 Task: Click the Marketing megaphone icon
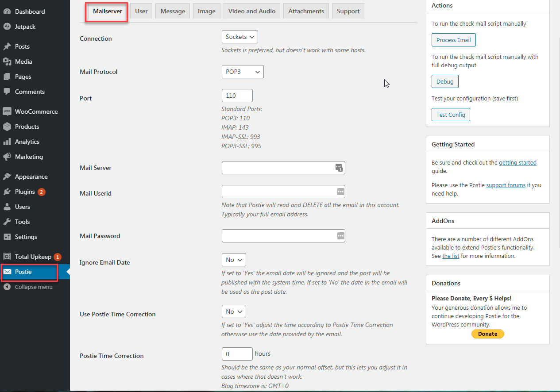[x=7, y=157]
